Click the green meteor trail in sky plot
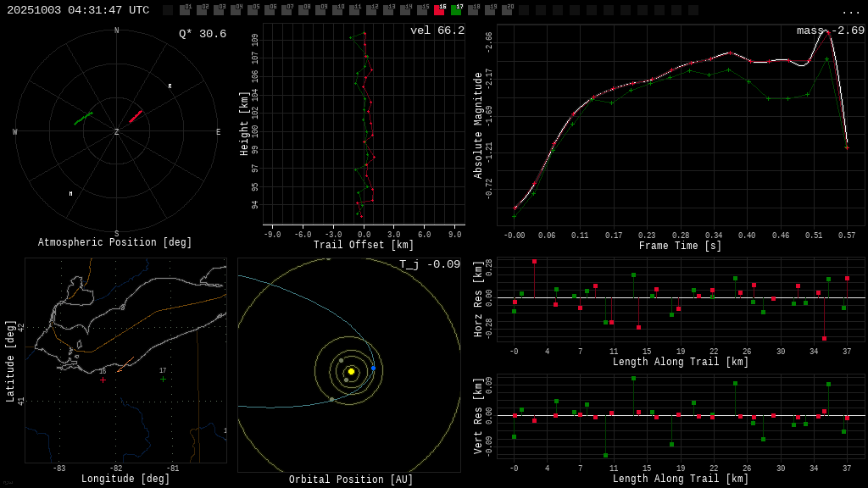 pos(84,119)
